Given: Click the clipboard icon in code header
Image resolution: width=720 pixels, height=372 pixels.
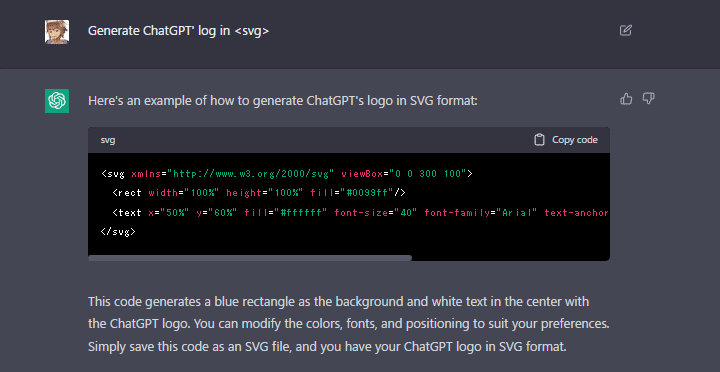Looking at the screenshot, I should pos(539,140).
